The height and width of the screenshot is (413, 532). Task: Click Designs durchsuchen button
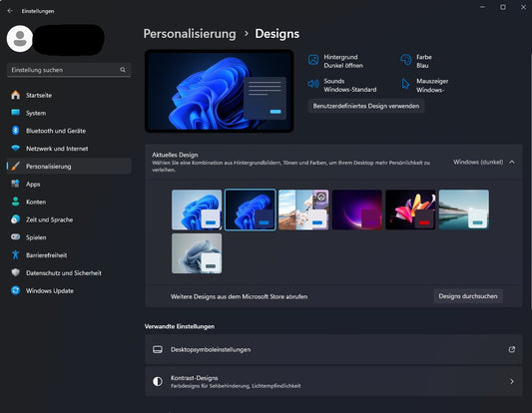[468, 296]
